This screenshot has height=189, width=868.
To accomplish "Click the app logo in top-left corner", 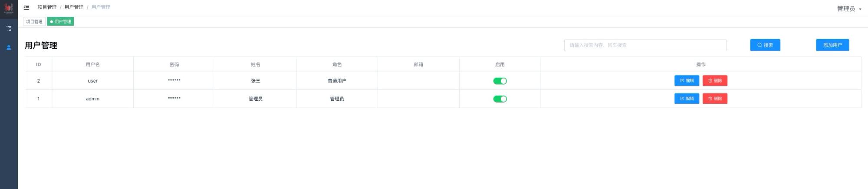I will click(9, 8).
